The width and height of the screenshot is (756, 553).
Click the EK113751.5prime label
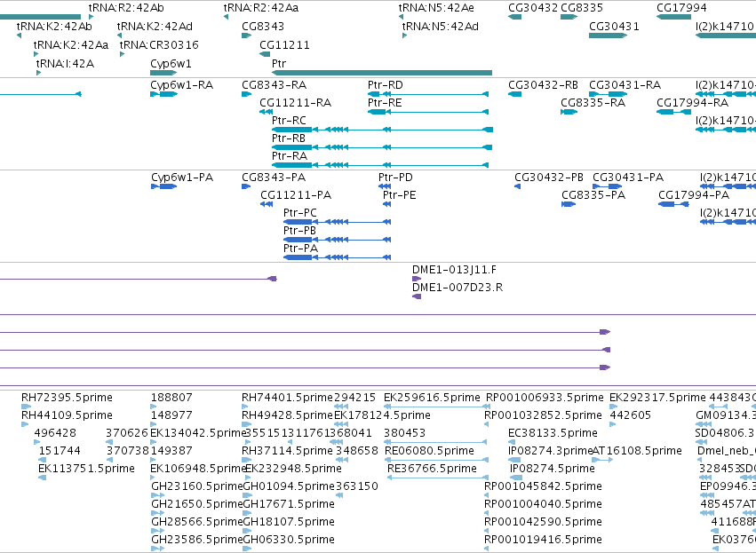(87, 468)
